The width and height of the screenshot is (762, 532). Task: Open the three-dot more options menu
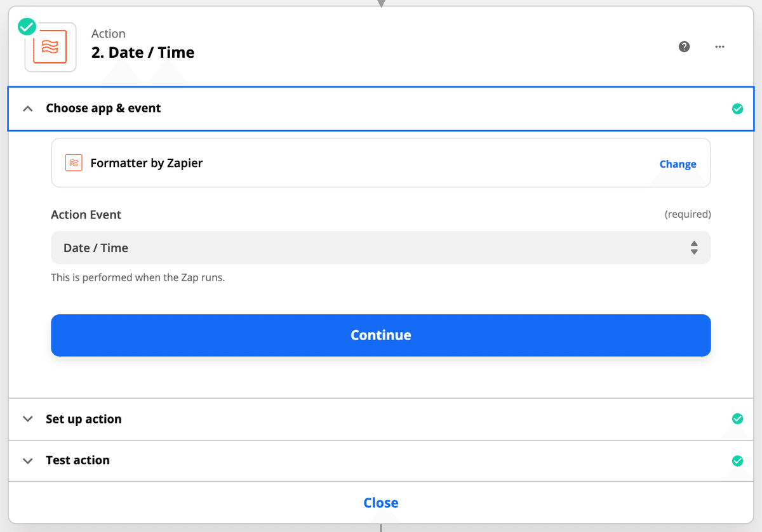pos(719,46)
